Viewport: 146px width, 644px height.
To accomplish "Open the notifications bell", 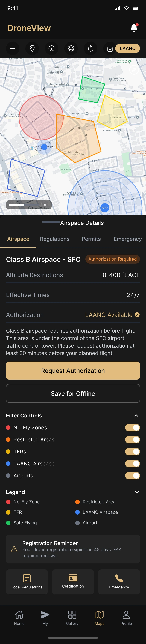I will pyautogui.click(x=134, y=28).
